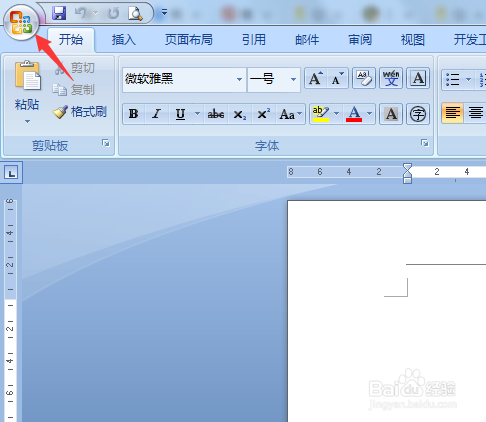Screen dimensions: 486x422
Task: Toggle character shading icon
Action: click(x=391, y=114)
